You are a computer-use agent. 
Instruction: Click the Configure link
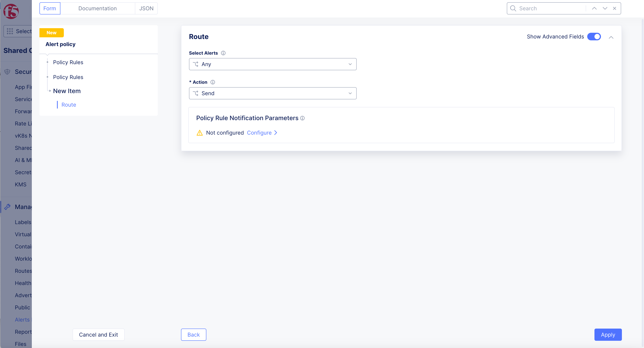(259, 133)
